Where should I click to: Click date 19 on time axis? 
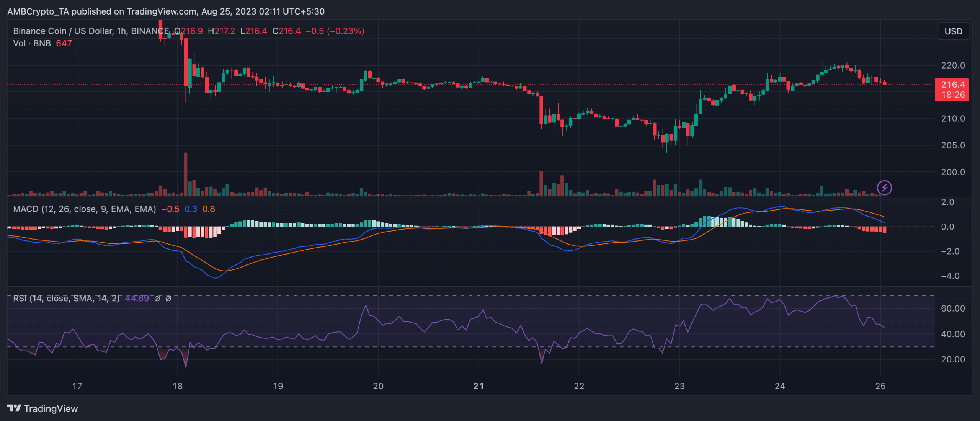pyautogui.click(x=278, y=386)
